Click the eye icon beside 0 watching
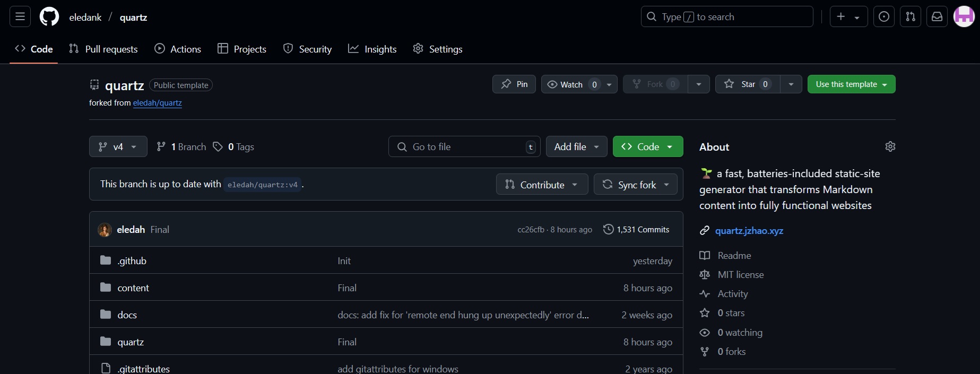Viewport: 980px width, 374px height. (705, 333)
